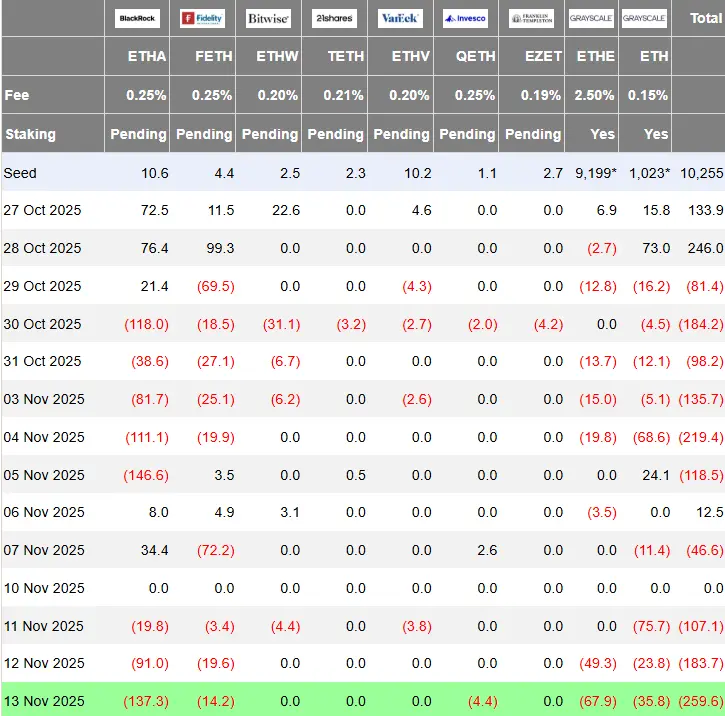Click the 21shares logo
Viewport: 725px width, 716px height.
pyautogui.click(x=334, y=18)
